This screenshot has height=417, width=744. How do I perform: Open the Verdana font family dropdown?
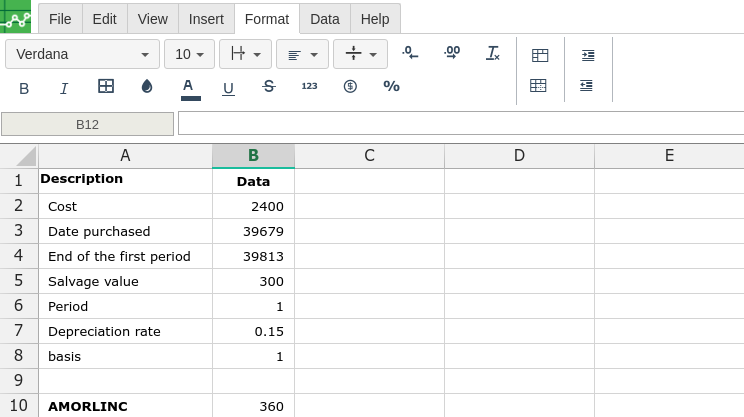(82, 54)
